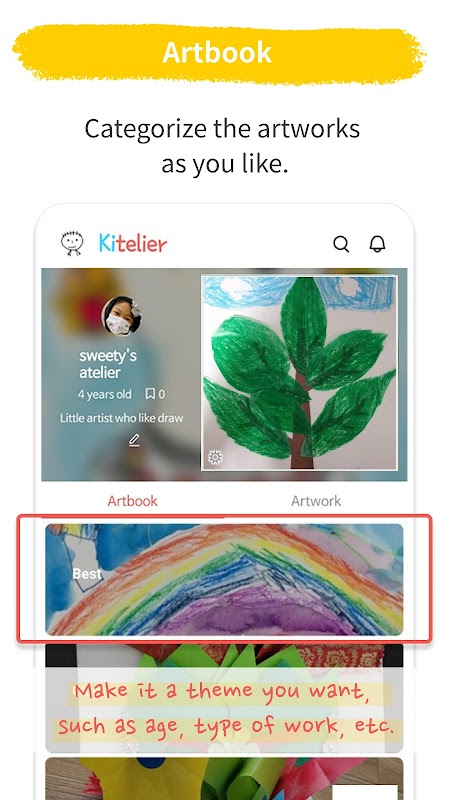Switch to the Artwork tab
Image resolution: width=450 pixels, height=800 pixels.
316,501
